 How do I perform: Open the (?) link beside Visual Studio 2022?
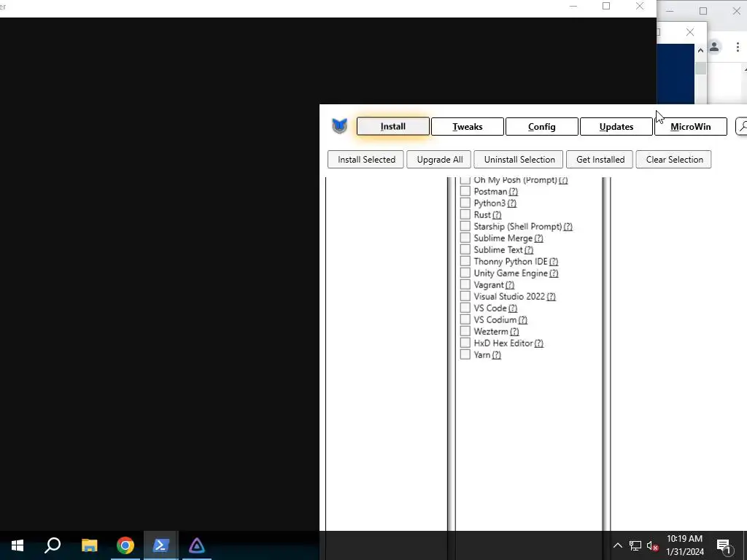pyautogui.click(x=551, y=297)
